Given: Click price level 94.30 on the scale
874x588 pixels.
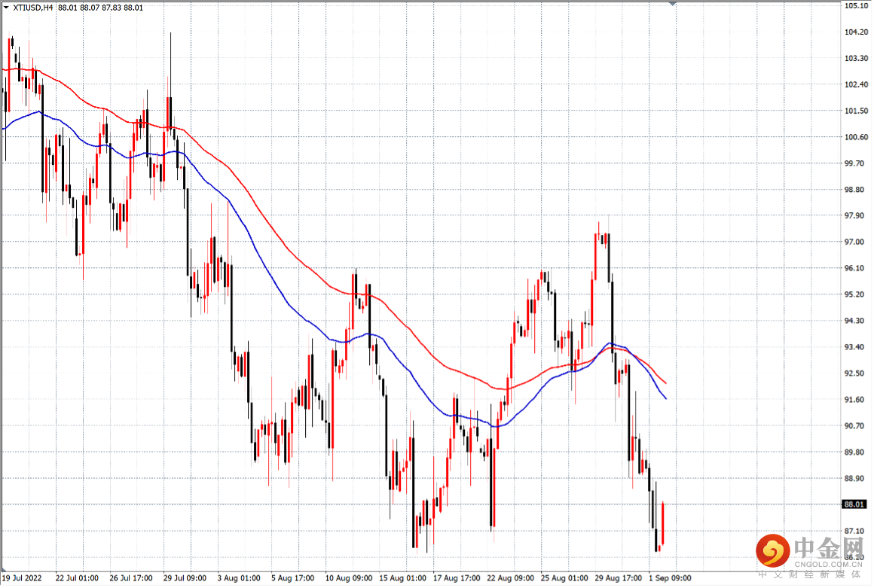Looking at the screenshot, I should click(856, 321).
